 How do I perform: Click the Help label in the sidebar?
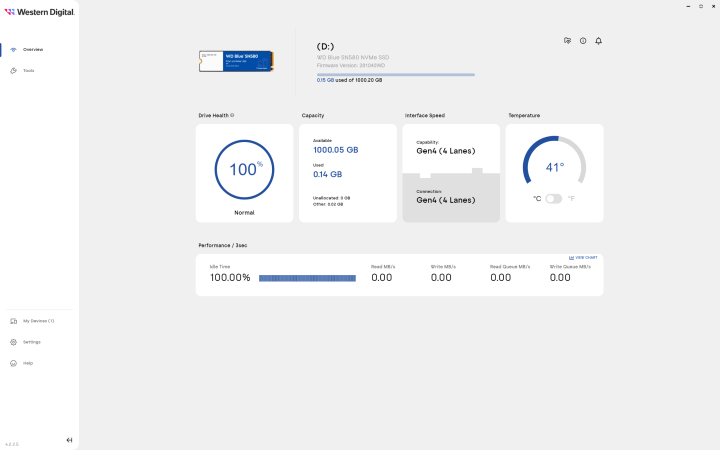[28, 363]
